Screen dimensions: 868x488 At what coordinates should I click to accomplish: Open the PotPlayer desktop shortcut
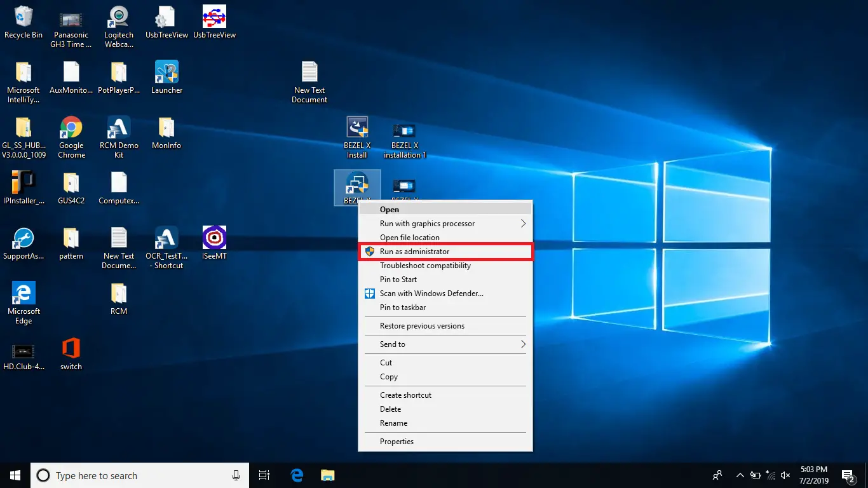click(119, 73)
